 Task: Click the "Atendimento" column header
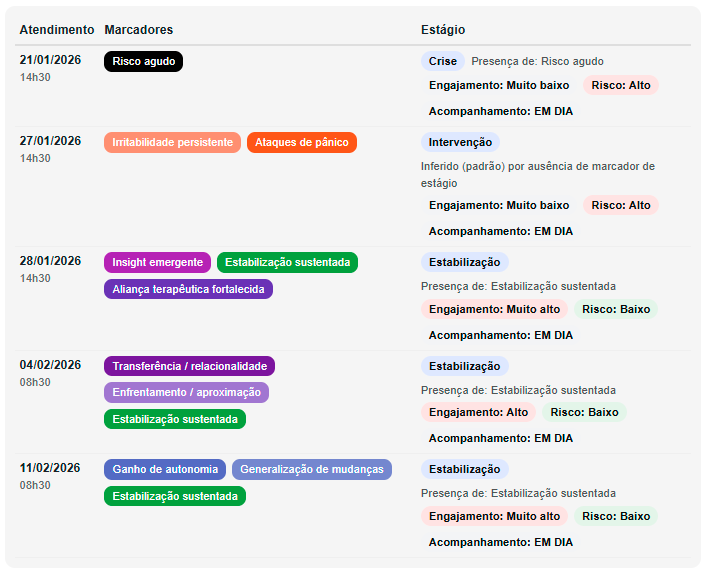(x=57, y=31)
